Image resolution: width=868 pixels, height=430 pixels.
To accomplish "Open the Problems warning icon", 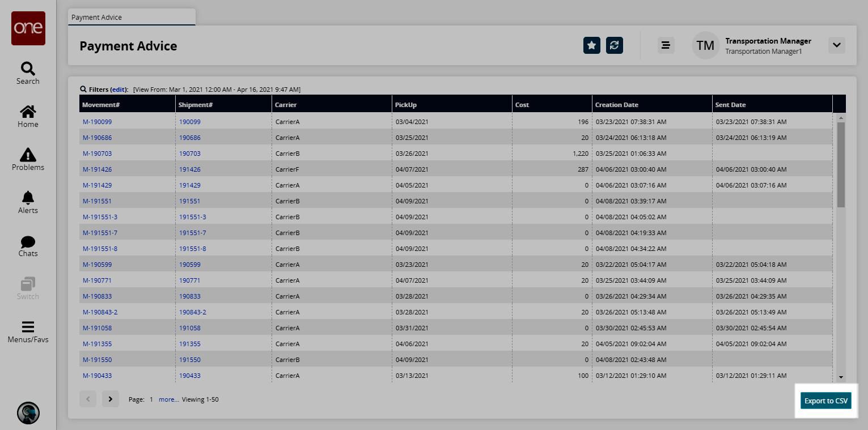I will coord(28,155).
